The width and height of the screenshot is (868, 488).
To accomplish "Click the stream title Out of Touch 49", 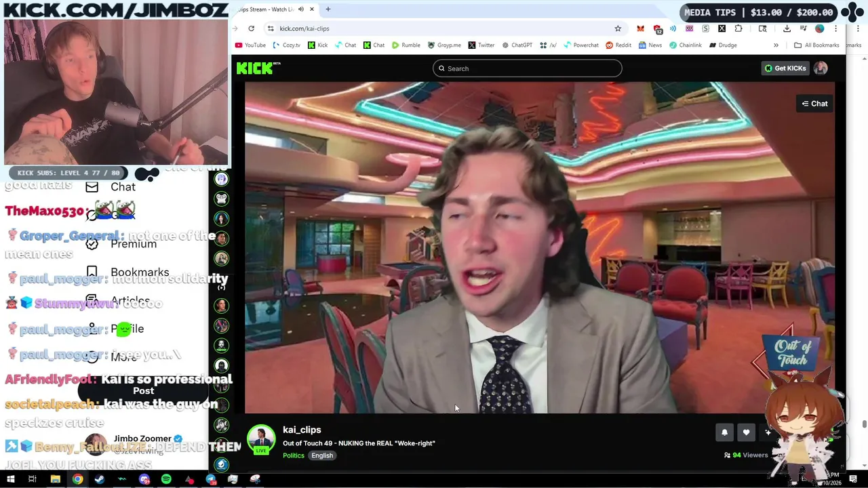I will point(359,443).
